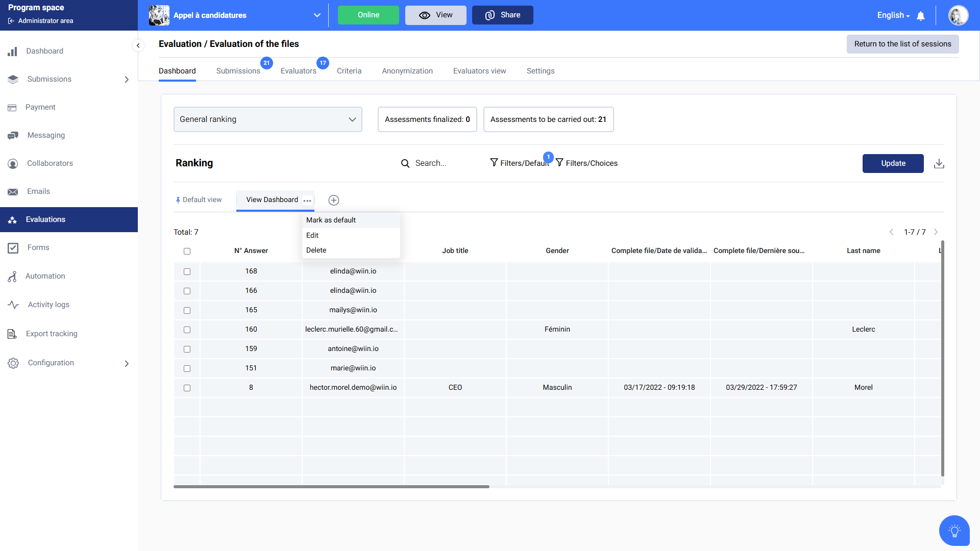The image size is (980, 551).
Task: Open the English language dropdown
Action: 893,15
